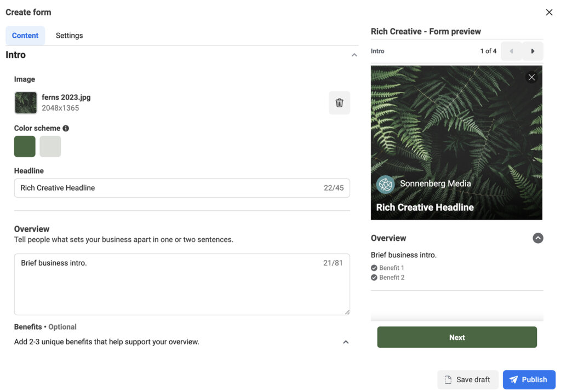The height and width of the screenshot is (392, 561).
Task: Click the Color scheme info icon
Action: pyautogui.click(x=66, y=128)
